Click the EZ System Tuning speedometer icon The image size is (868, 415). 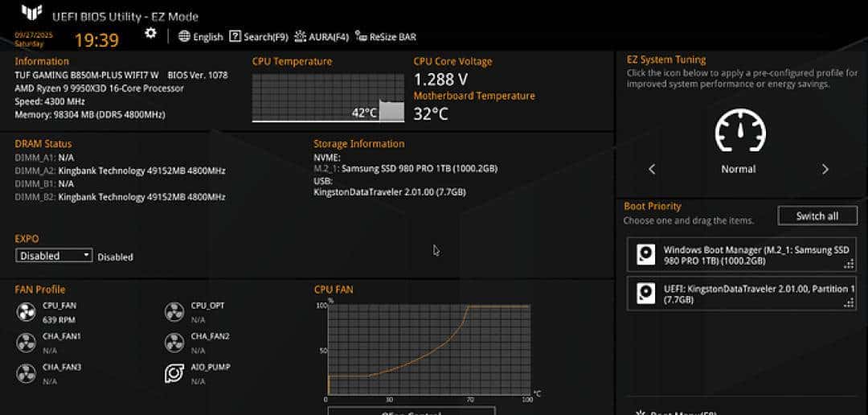(x=739, y=130)
